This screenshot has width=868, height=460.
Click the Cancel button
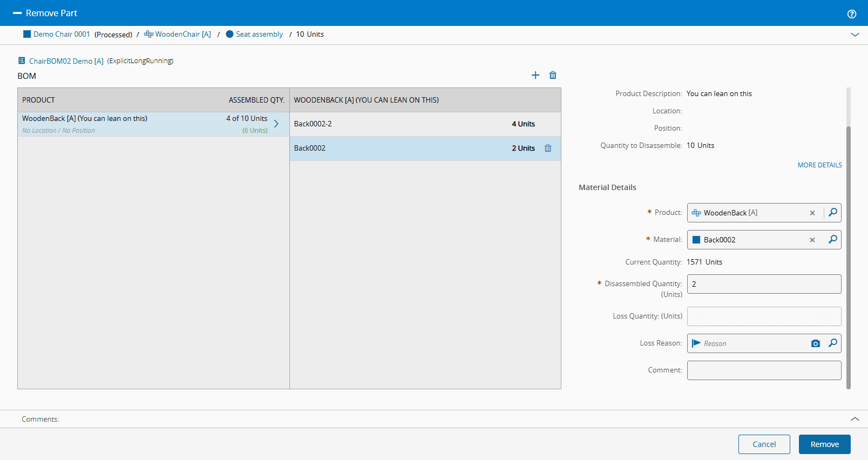[x=764, y=444]
